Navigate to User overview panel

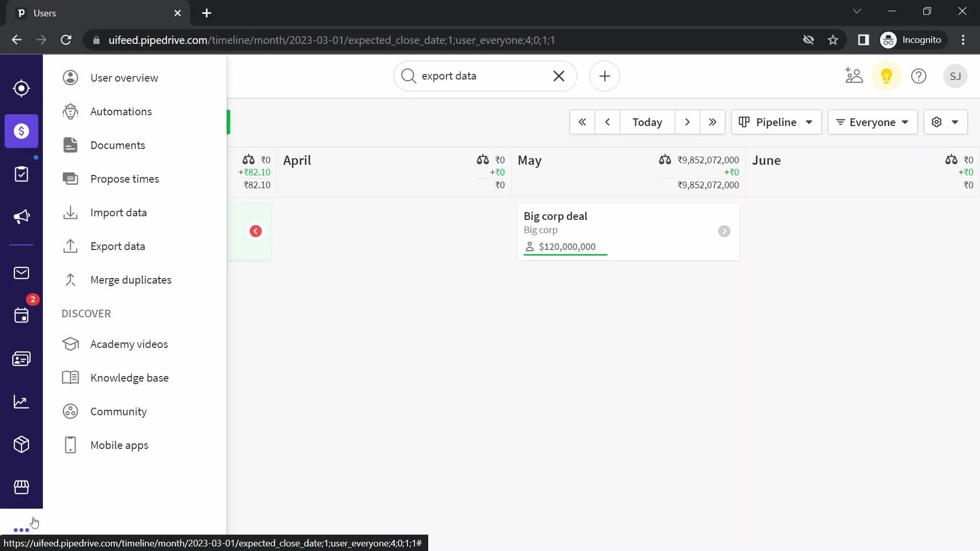[x=125, y=78]
